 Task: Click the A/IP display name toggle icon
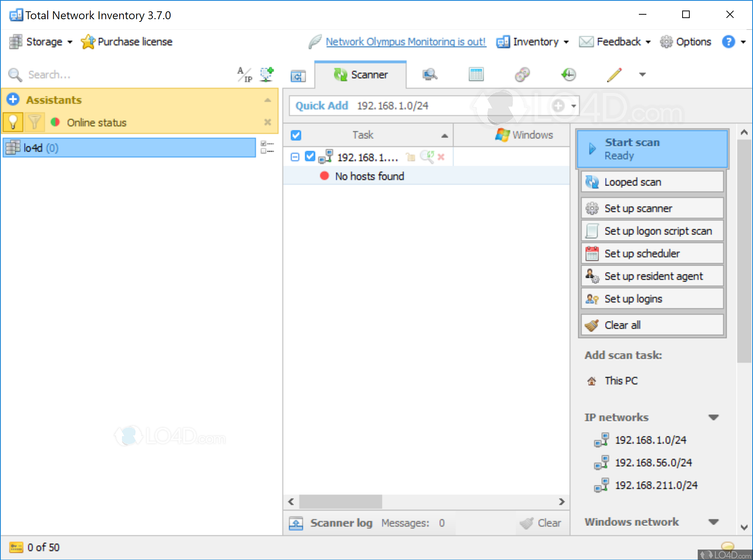click(244, 75)
